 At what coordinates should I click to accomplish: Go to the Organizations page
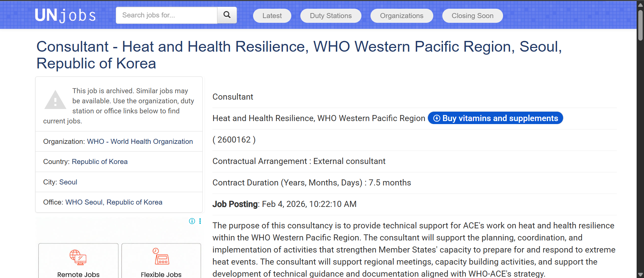(x=401, y=16)
